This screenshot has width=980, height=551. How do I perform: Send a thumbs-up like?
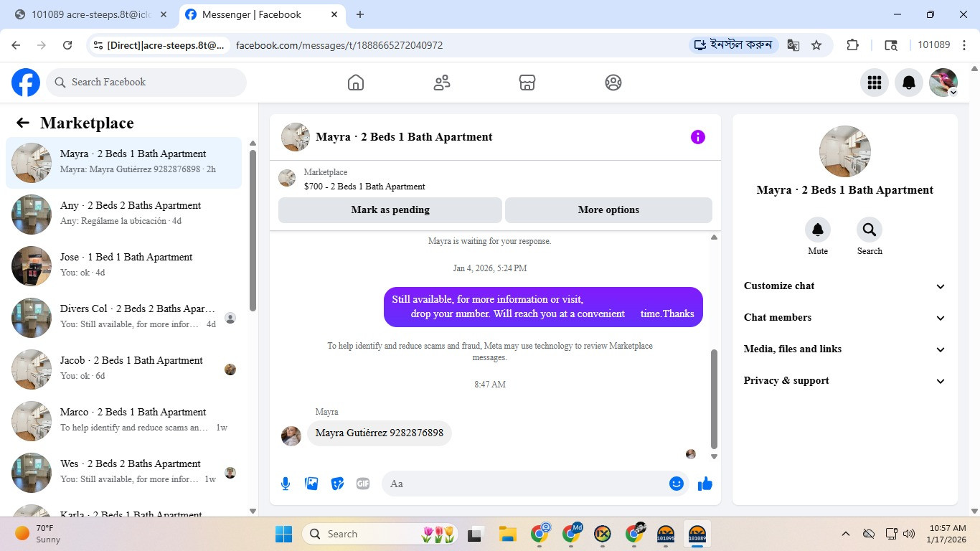[705, 484]
